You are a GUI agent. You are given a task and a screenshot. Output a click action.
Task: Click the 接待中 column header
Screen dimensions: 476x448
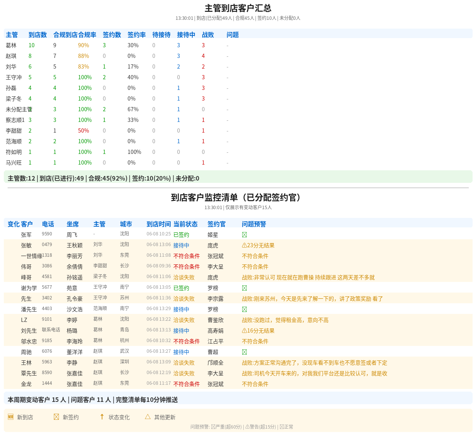pyautogui.click(x=186, y=35)
